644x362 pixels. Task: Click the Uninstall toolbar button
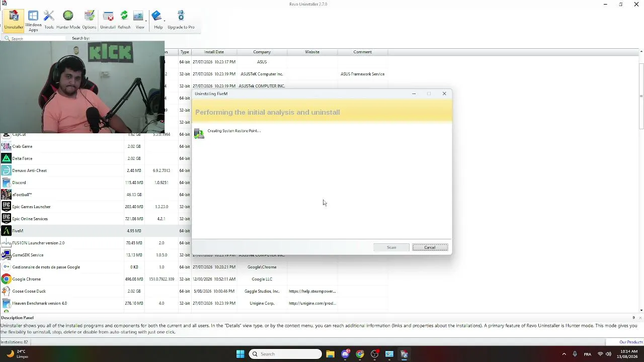pyautogui.click(x=108, y=20)
